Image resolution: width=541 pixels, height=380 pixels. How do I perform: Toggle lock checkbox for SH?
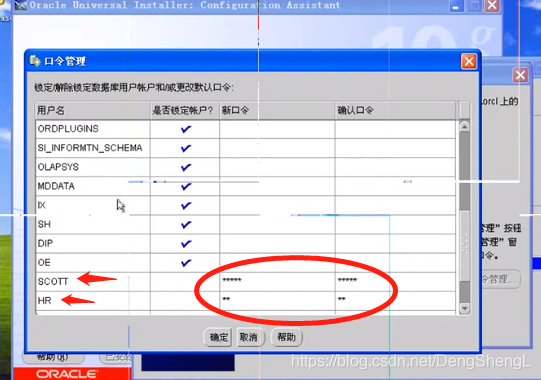point(186,225)
